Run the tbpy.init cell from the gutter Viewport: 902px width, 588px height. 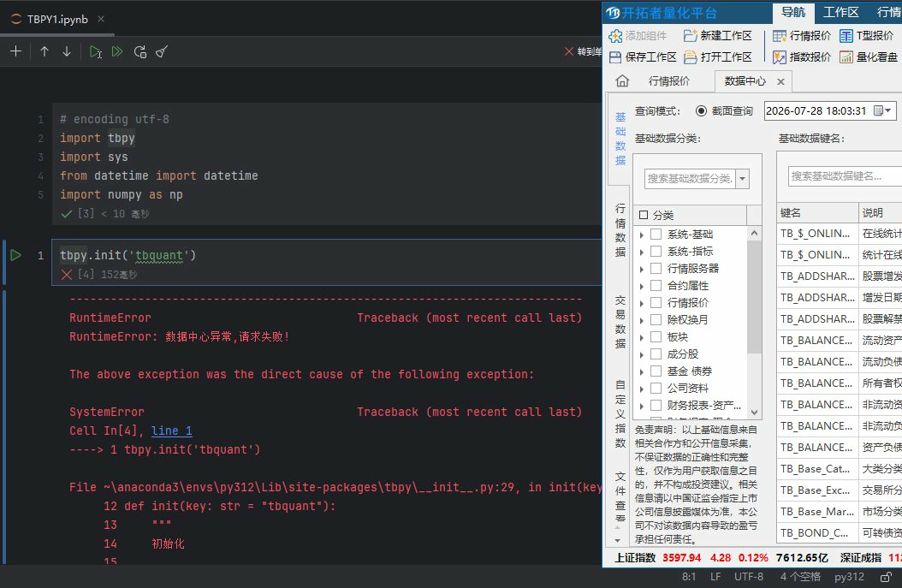[16, 255]
